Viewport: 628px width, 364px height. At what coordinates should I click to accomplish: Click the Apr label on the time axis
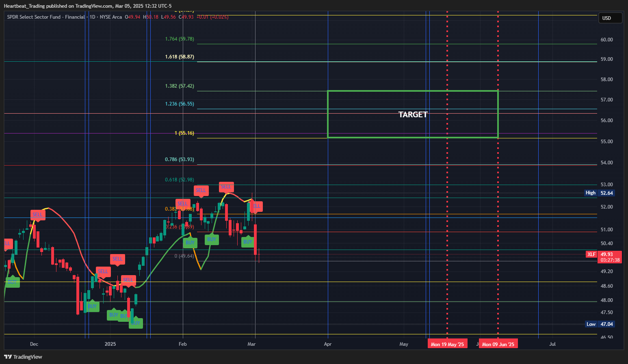pyautogui.click(x=328, y=344)
